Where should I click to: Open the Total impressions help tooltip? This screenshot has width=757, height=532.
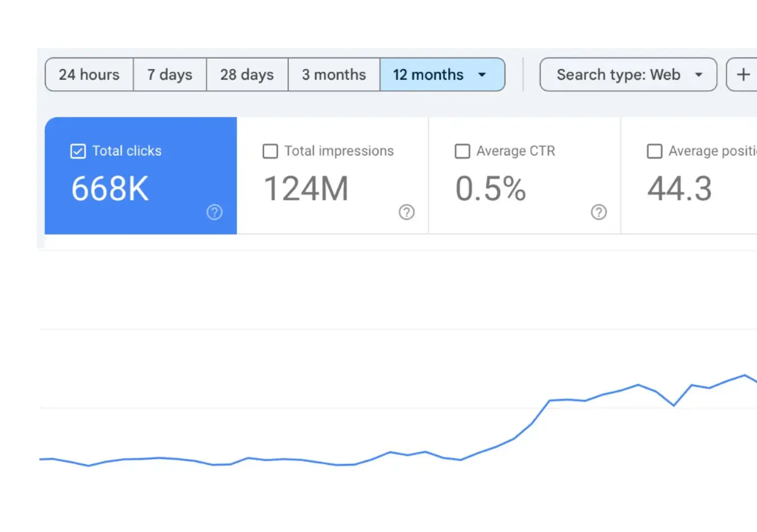407,212
